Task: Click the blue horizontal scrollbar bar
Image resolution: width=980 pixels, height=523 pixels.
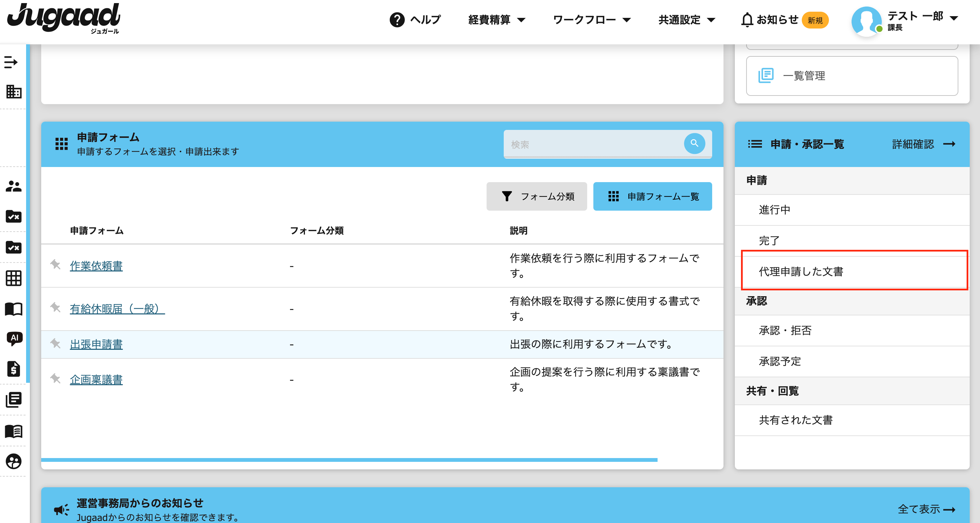Action: coord(349,460)
